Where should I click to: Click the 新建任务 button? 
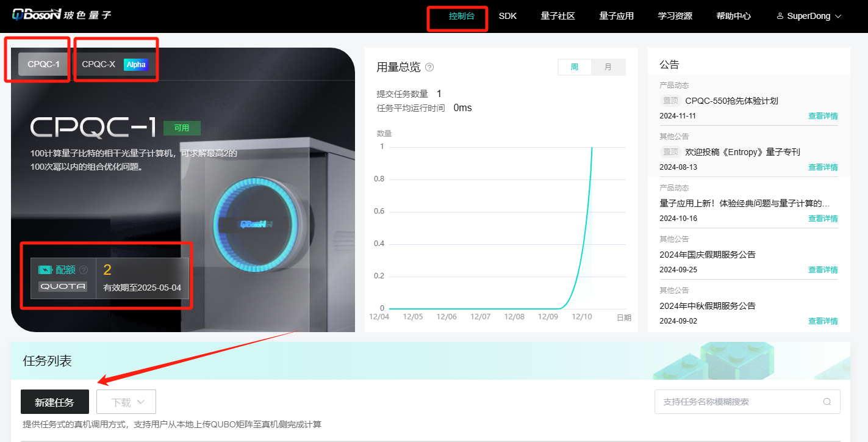55,402
